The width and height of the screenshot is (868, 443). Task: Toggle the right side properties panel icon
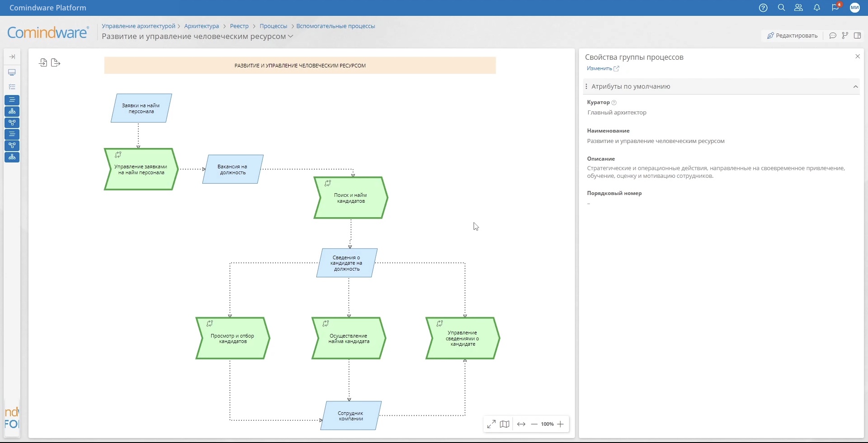point(857,36)
